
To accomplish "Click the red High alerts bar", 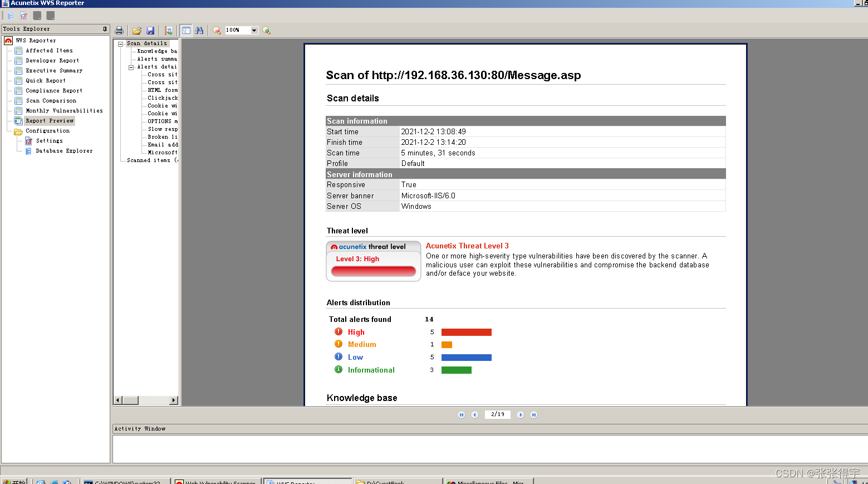I will 467,333.
